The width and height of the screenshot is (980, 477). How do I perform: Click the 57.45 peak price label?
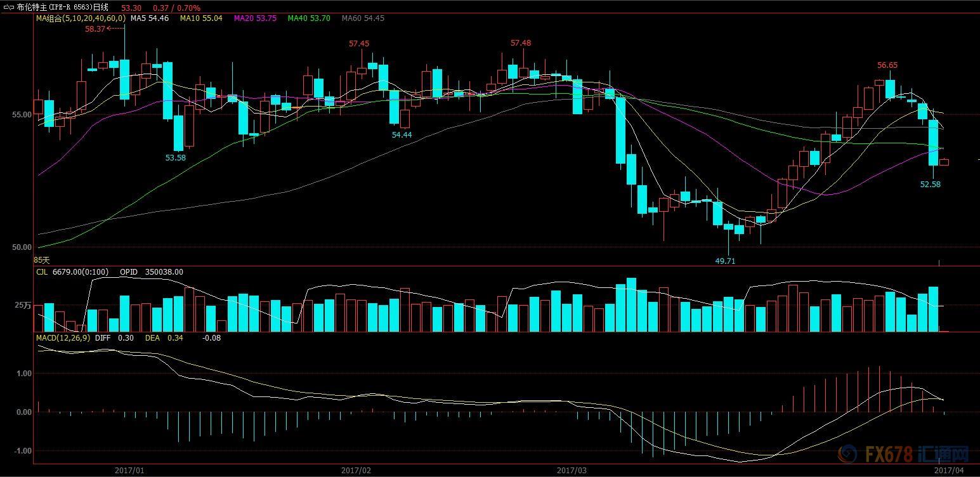click(359, 44)
